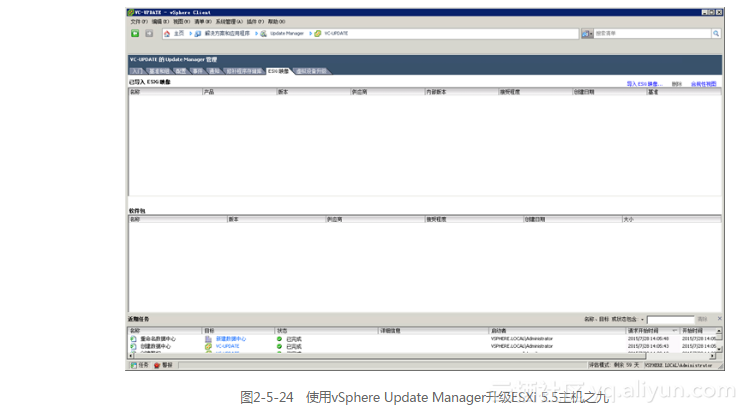Image resolution: width=747 pixels, height=414 pixels.
Task: Sort software packages by 大小 column
Action: pyautogui.click(x=672, y=220)
